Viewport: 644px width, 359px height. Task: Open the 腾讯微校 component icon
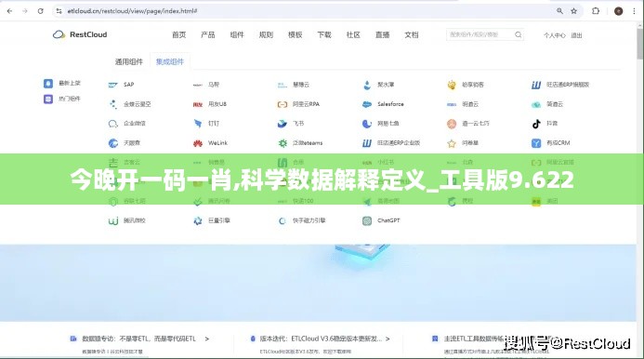113,220
